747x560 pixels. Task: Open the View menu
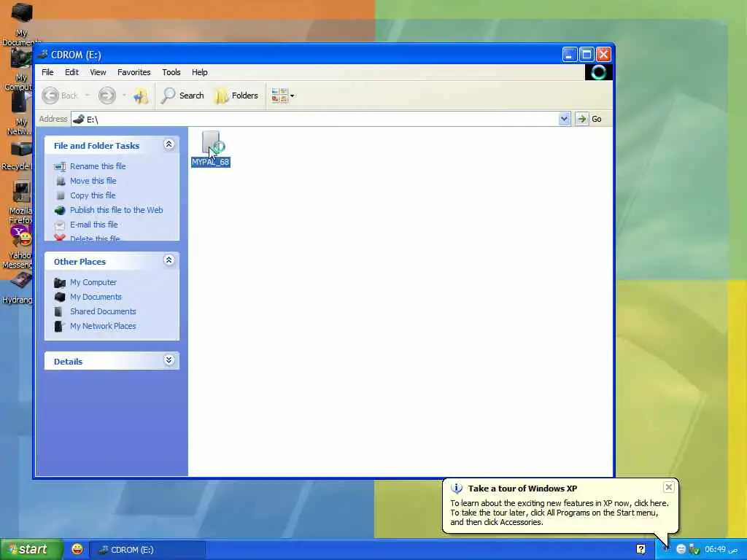(98, 72)
